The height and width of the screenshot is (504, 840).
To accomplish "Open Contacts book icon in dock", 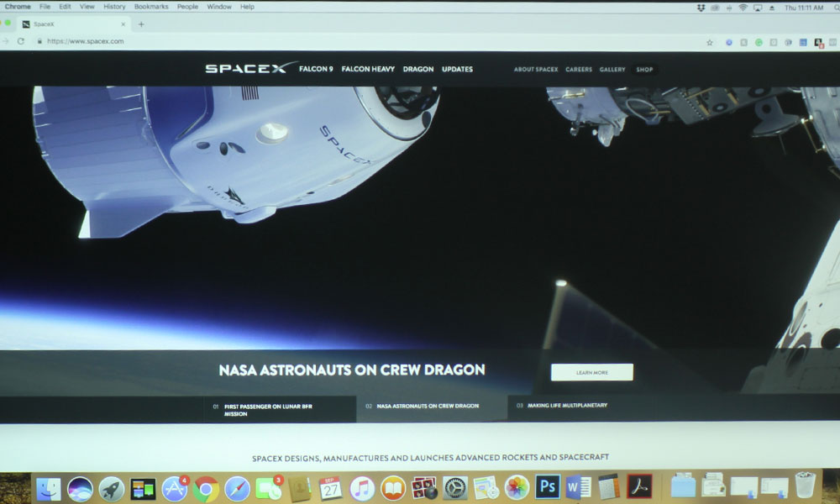I will [x=300, y=489].
